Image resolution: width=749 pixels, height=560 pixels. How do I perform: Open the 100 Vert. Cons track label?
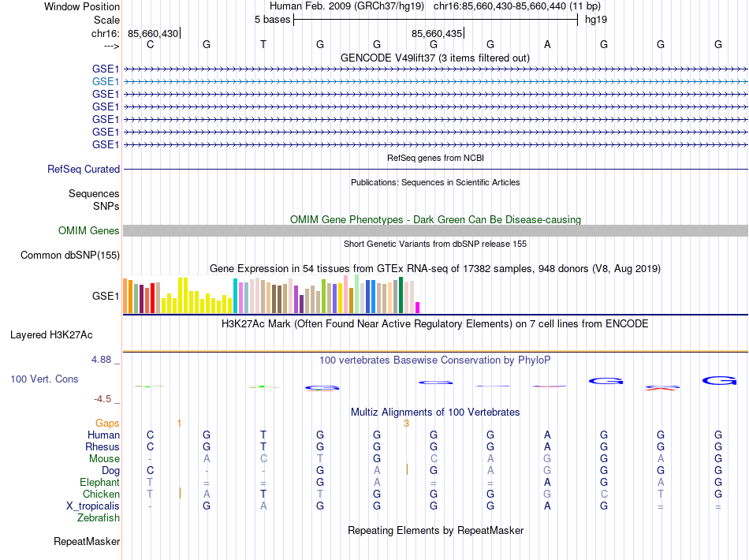[x=44, y=379]
